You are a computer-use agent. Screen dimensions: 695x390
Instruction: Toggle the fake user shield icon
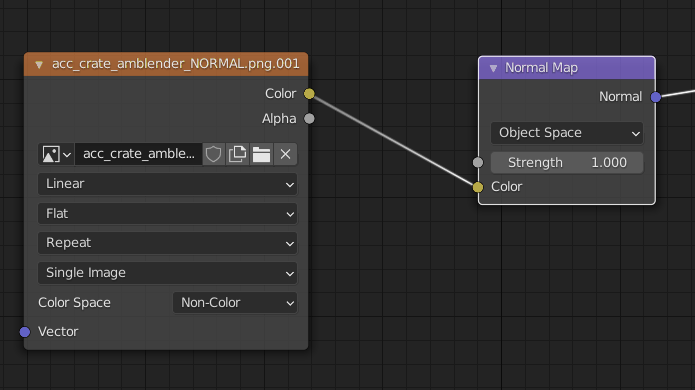(213, 154)
